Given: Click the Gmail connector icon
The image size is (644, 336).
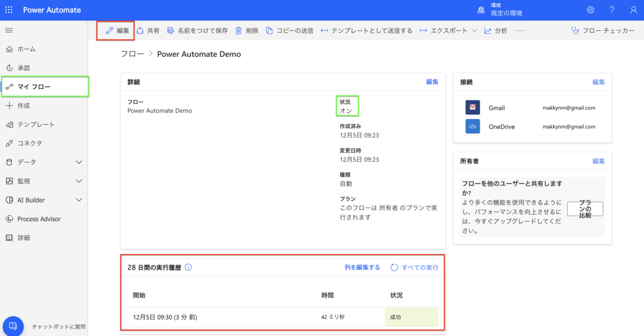Looking at the screenshot, I should click(x=473, y=107).
